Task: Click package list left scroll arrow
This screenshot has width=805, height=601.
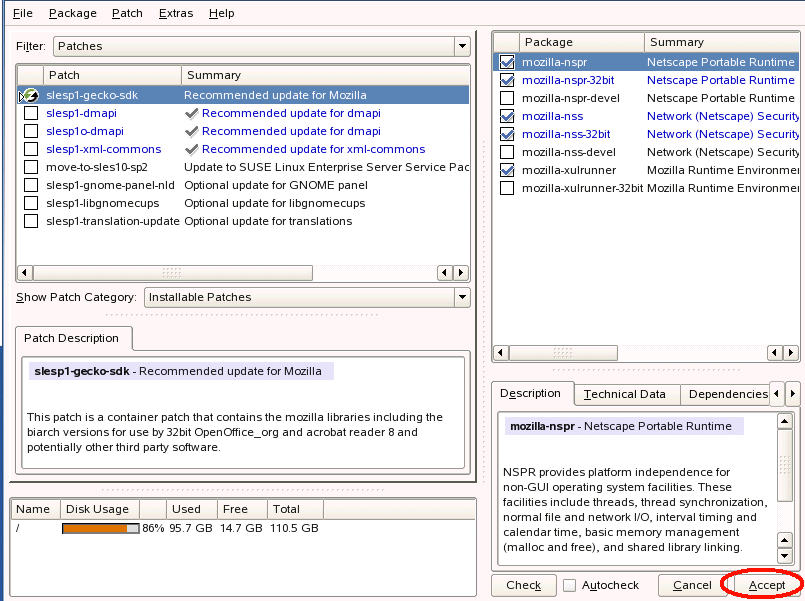Action: tap(501, 353)
